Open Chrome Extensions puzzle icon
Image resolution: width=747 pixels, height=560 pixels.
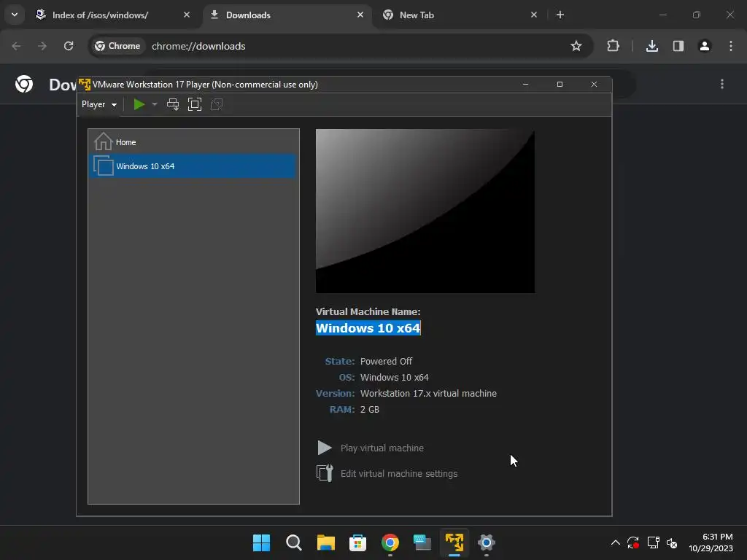[613, 46]
